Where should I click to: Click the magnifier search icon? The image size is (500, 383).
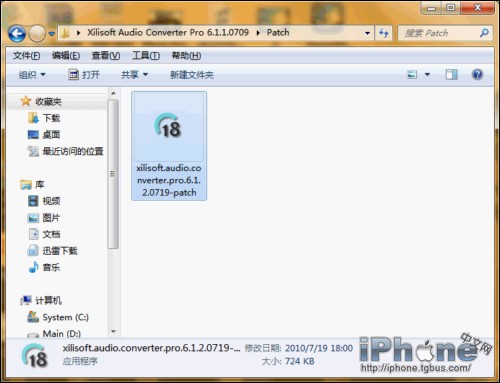(x=484, y=33)
